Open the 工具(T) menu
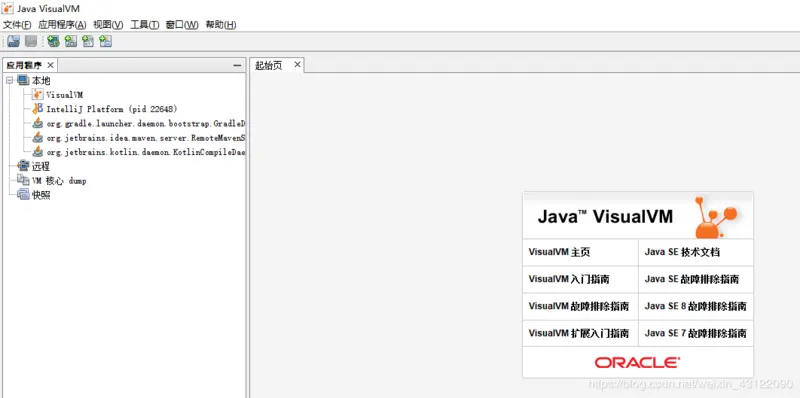This screenshot has height=398, width=800. 145,24
